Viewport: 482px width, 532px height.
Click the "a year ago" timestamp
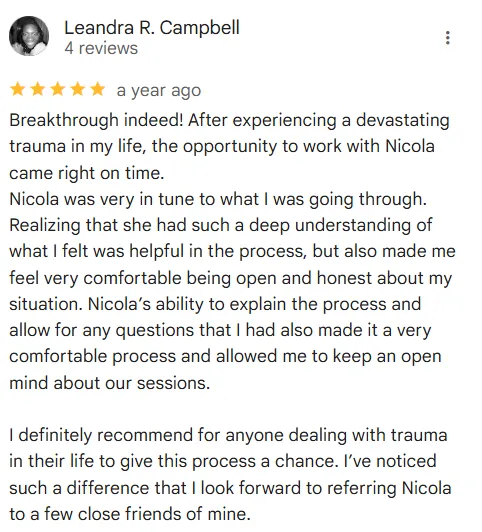pos(159,91)
